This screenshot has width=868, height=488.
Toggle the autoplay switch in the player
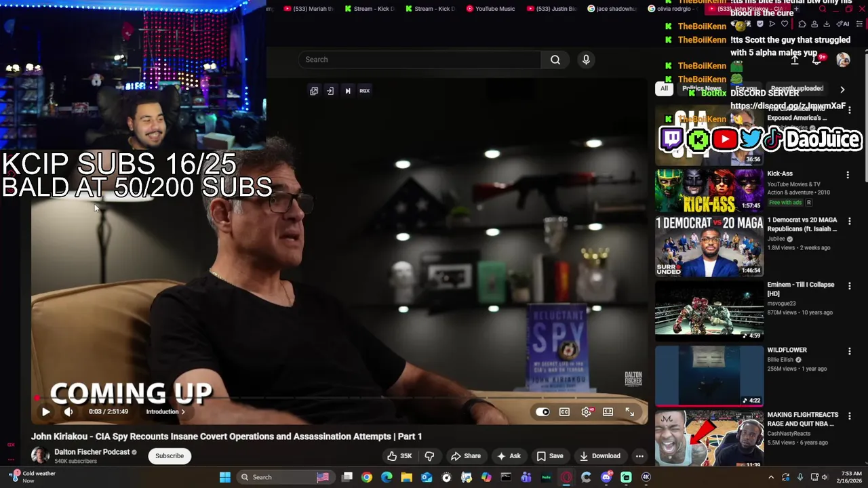click(x=542, y=411)
